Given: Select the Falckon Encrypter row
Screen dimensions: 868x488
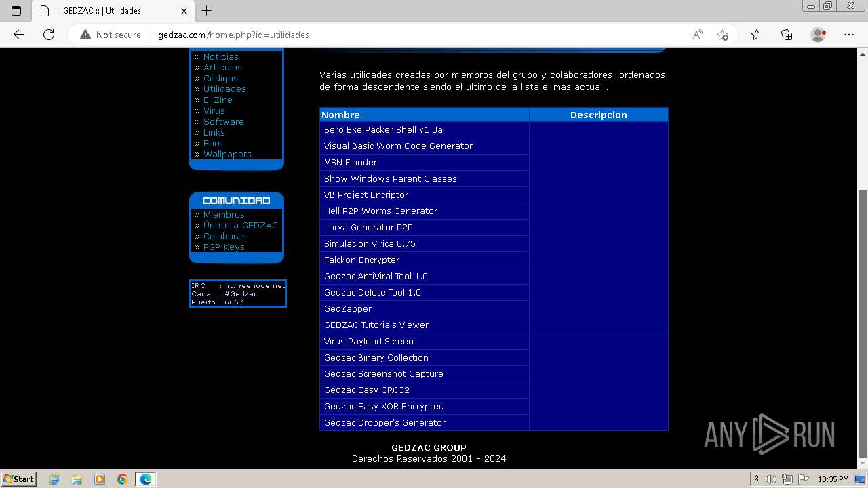Looking at the screenshot, I should pyautogui.click(x=424, y=260).
